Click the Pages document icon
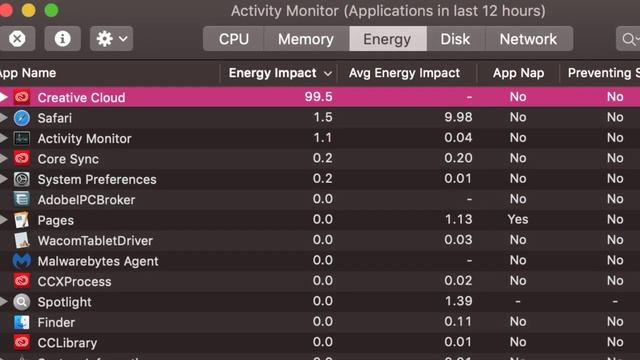This screenshot has height=360, width=640. click(x=22, y=220)
